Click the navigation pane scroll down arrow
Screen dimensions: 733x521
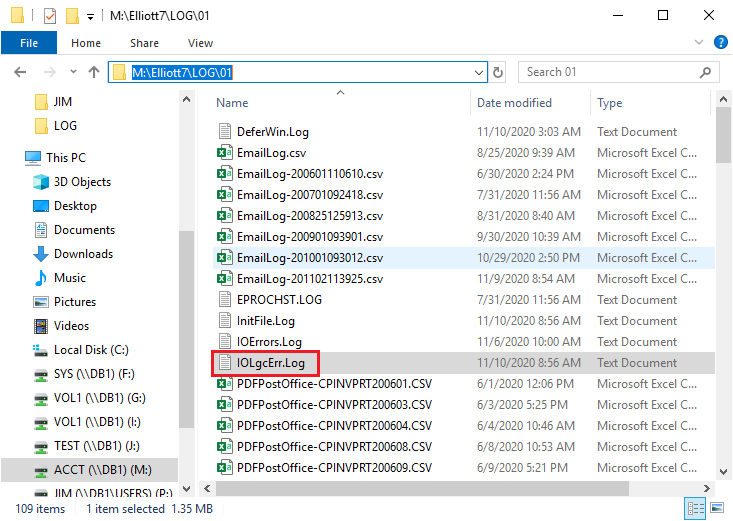coord(186,489)
